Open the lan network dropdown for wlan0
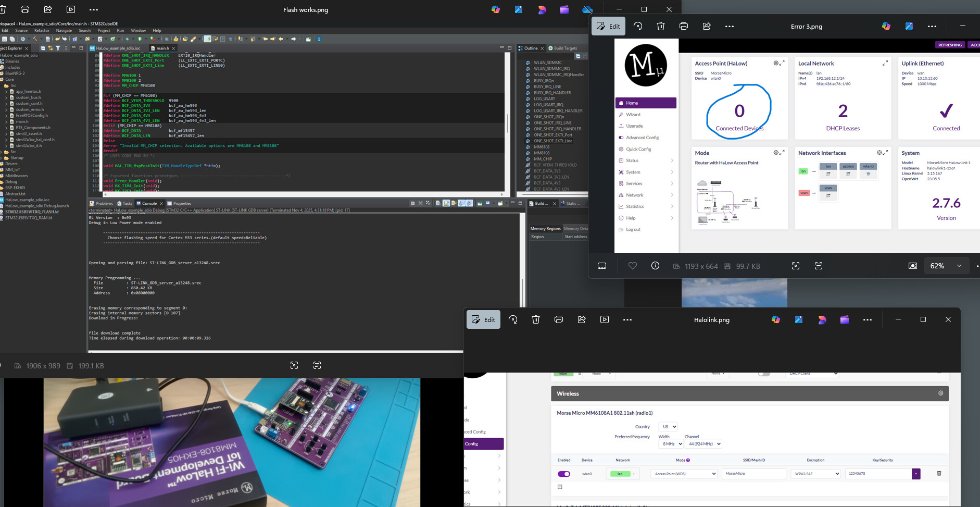The width and height of the screenshot is (980, 507). coord(623,474)
